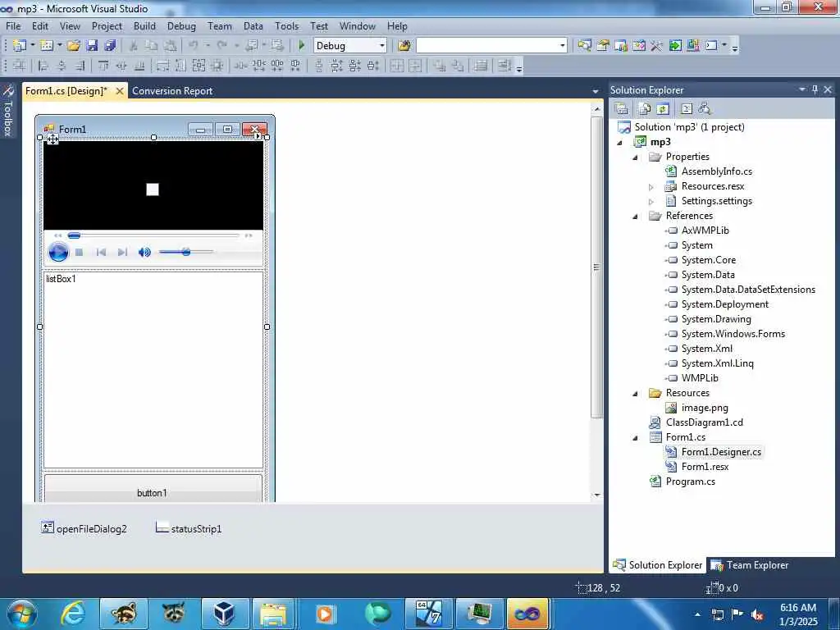
Task: Launch Internet Explorer from the taskbar
Action: pos(73,614)
